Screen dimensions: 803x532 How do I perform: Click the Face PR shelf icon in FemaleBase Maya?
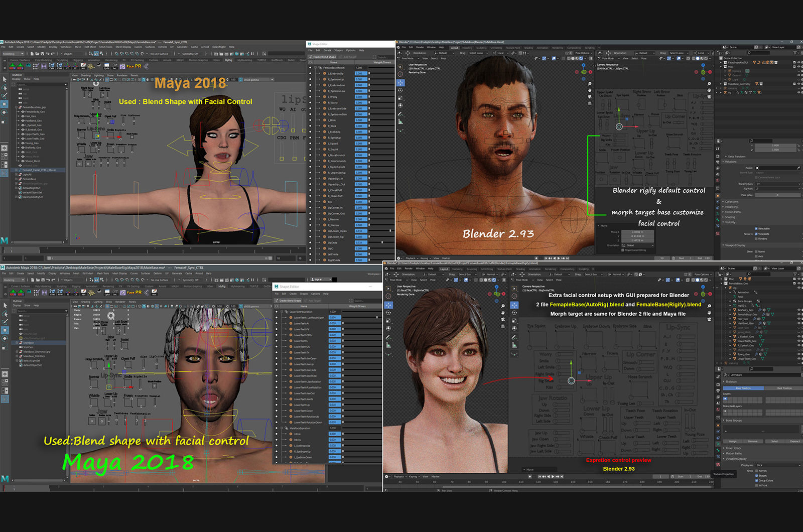coord(134,66)
